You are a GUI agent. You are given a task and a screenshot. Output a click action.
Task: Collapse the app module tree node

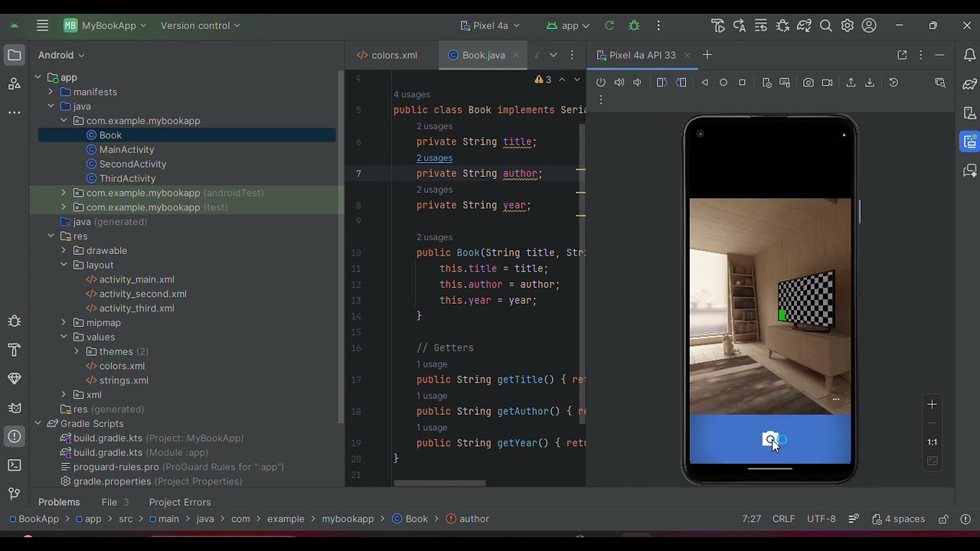pos(38,77)
